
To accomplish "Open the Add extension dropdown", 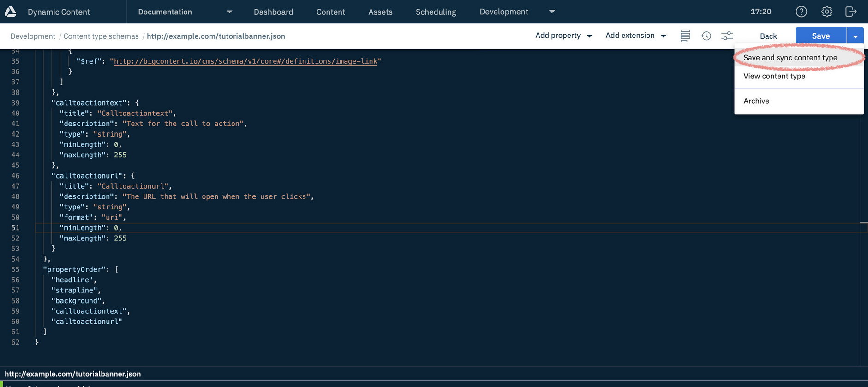I will click(x=636, y=36).
